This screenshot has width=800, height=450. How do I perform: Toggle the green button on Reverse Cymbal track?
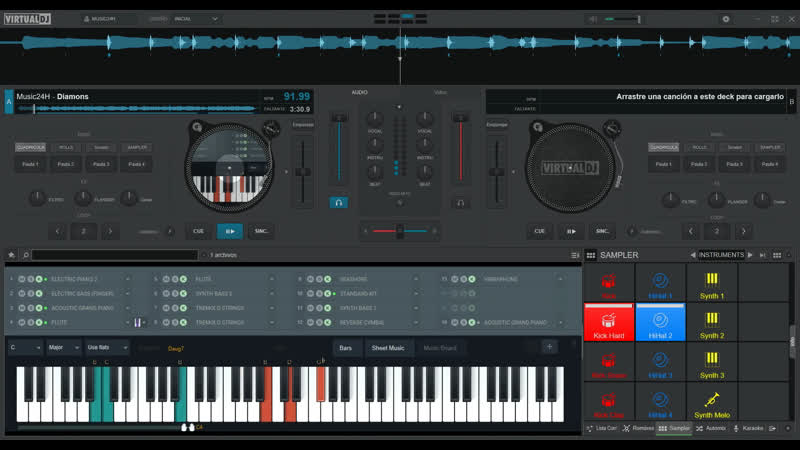tap(328, 322)
